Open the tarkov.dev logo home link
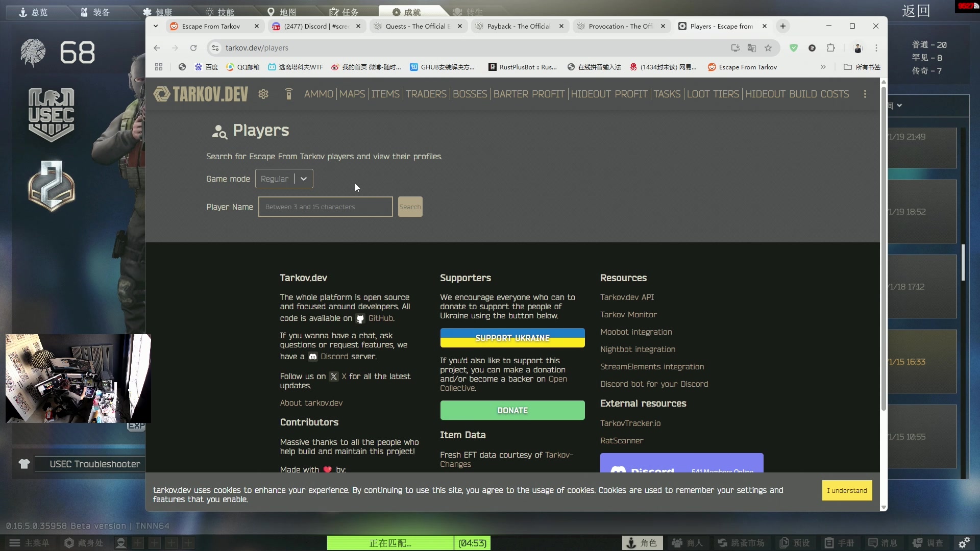The height and width of the screenshot is (551, 980). (x=201, y=94)
